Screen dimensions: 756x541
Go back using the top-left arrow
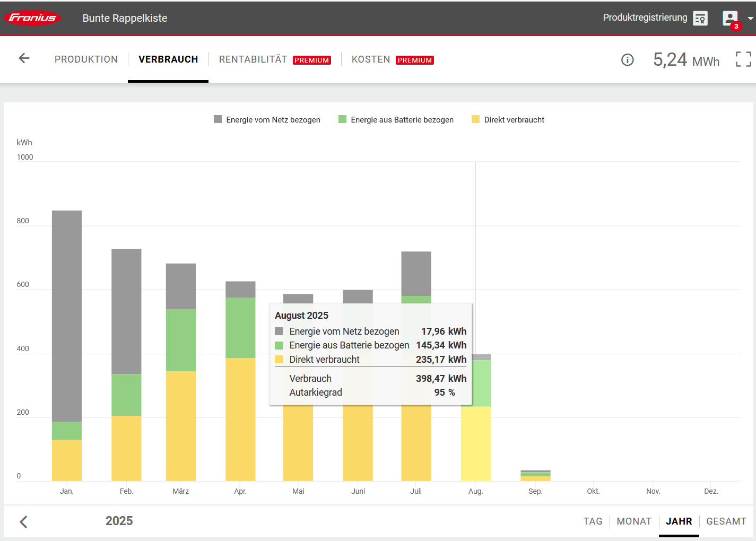(x=24, y=58)
